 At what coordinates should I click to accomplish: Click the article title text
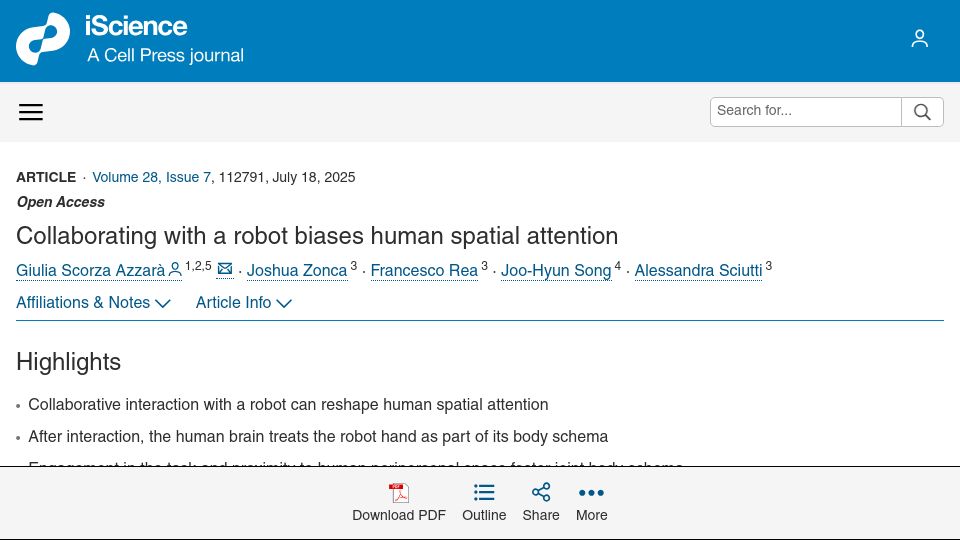(317, 236)
